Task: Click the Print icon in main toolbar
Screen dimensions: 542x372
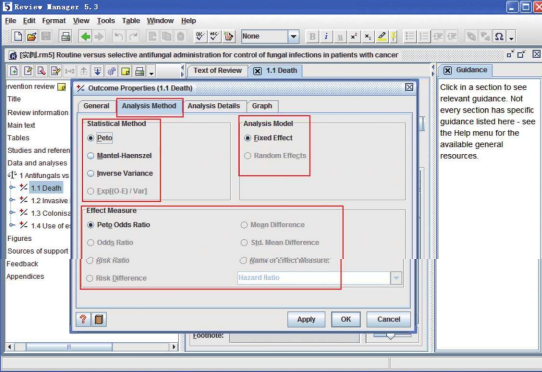Action: pyautogui.click(x=66, y=36)
